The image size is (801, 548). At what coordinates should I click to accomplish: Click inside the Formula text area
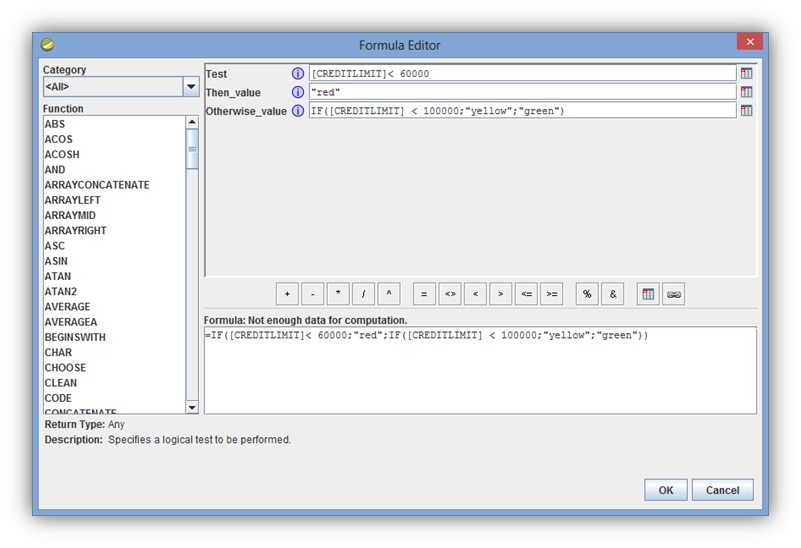point(480,375)
